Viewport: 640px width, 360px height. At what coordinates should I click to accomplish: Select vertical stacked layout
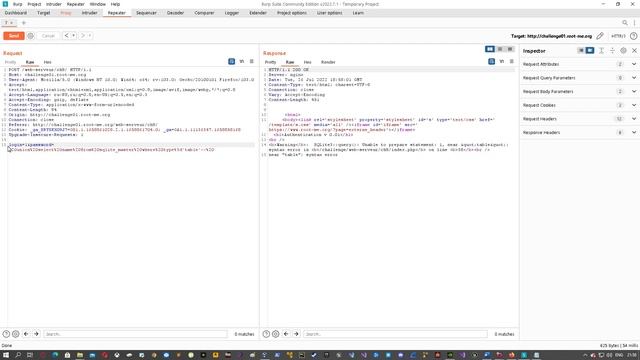[500, 49]
